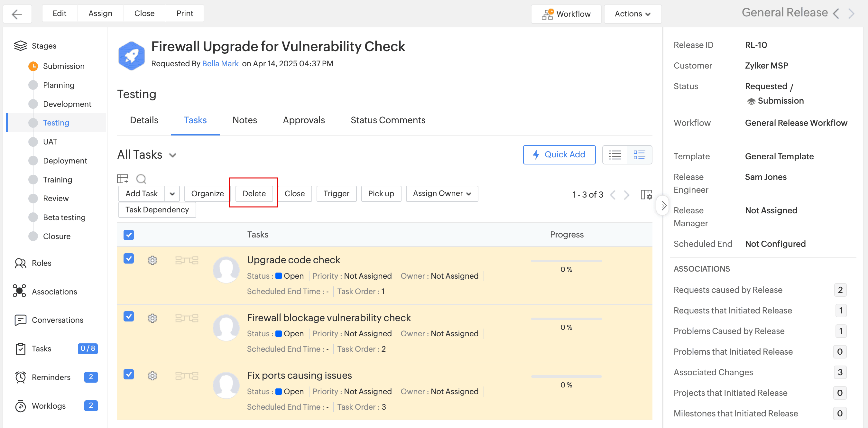Image resolution: width=868 pixels, height=428 pixels.
Task: Click the Quick Add button
Action: tap(559, 155)
